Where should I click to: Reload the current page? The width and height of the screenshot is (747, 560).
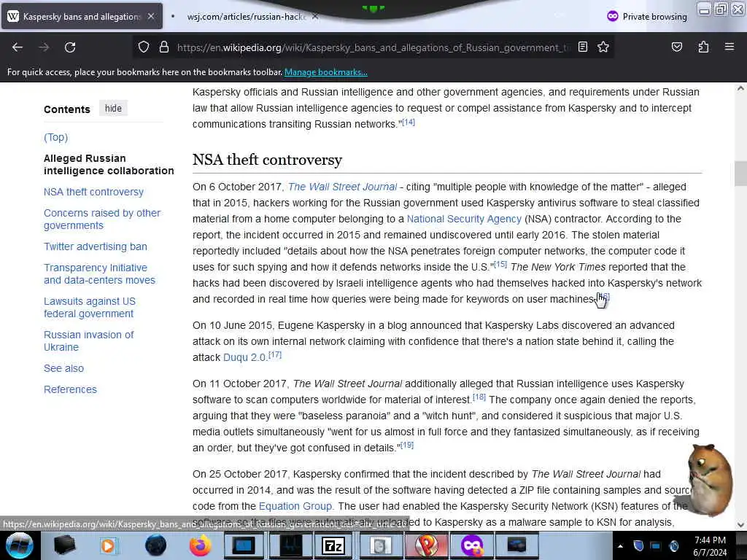(70, 47)
